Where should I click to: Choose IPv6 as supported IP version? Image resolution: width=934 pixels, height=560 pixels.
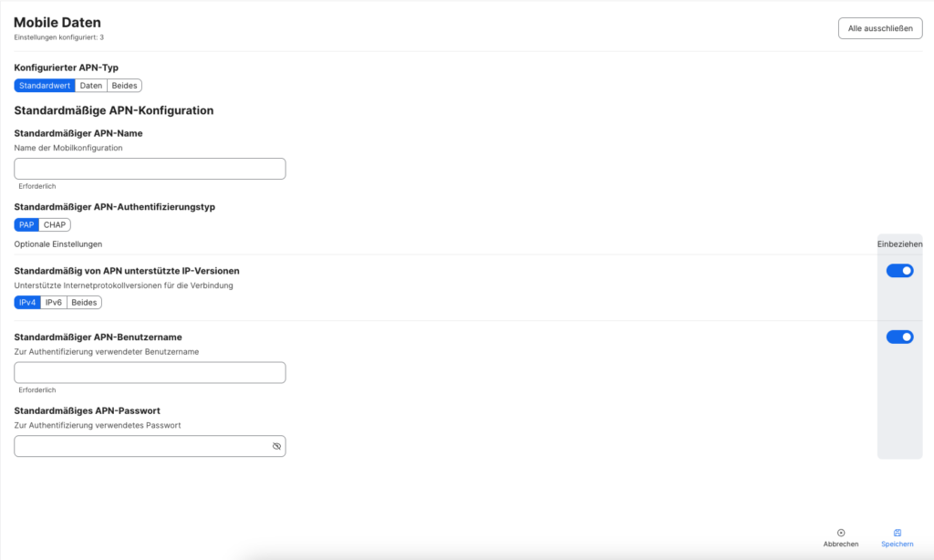coord(54,303)
